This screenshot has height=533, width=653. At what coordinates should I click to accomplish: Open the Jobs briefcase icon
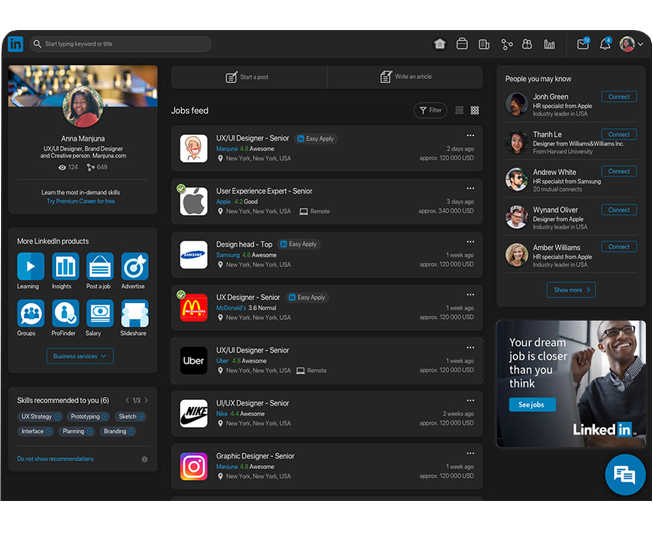462,44
